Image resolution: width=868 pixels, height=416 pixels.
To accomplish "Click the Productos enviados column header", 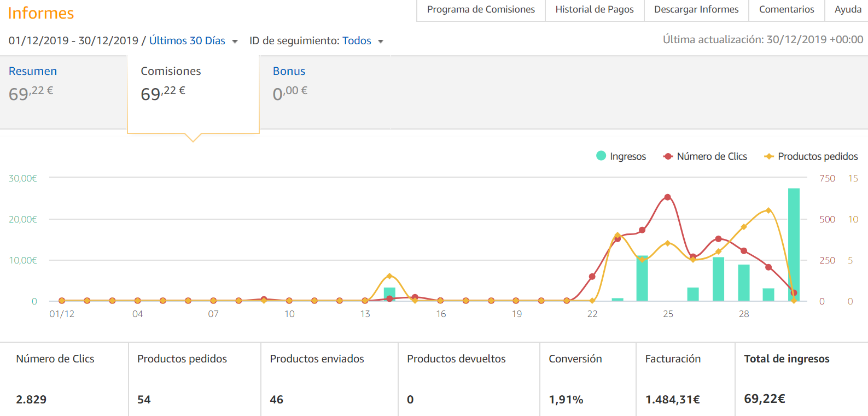I will coord(317,359).
